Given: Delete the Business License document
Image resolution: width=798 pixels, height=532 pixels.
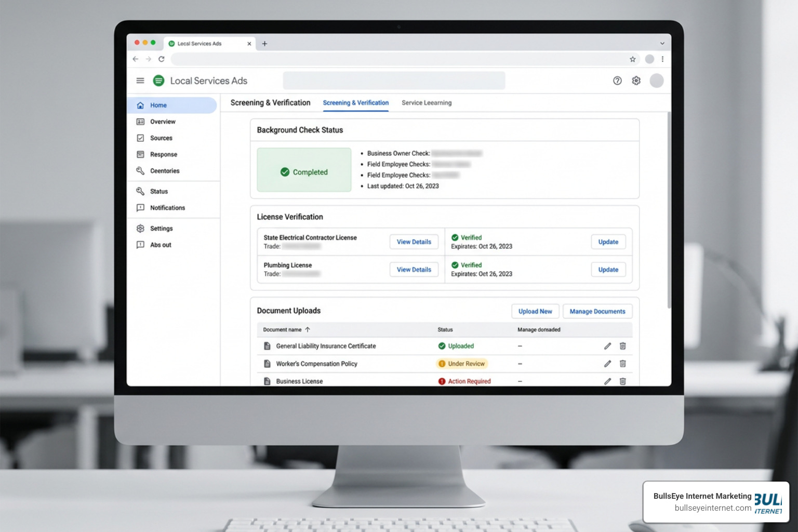Looking at the screenshot, I should pos(622,381).
